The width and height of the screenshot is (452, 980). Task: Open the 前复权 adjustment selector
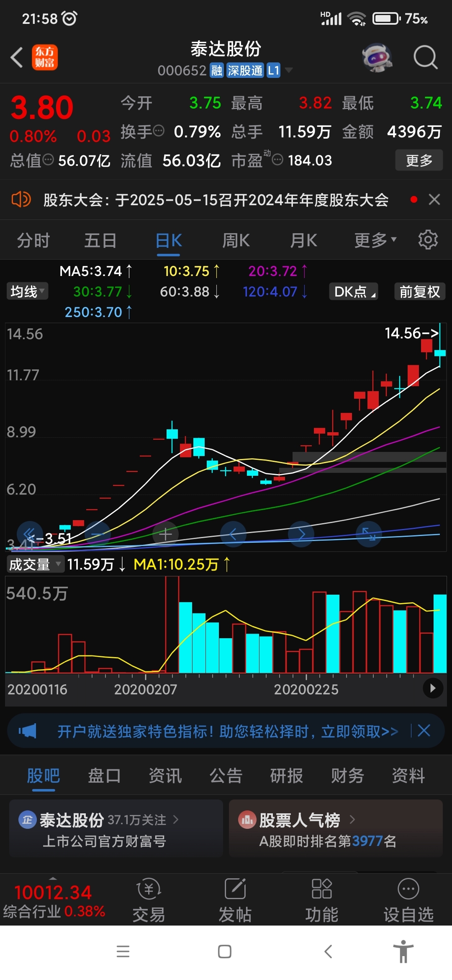(x=420, y=291)
